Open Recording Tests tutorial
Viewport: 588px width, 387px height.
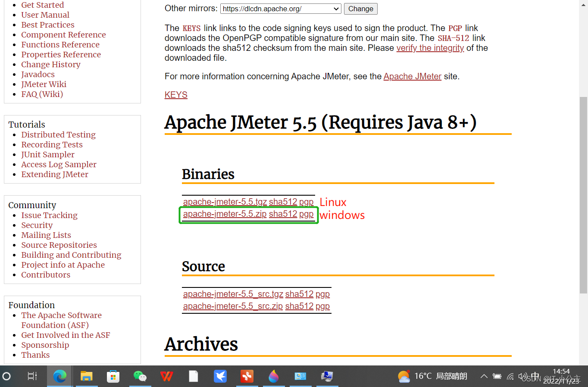pos(52,144)
